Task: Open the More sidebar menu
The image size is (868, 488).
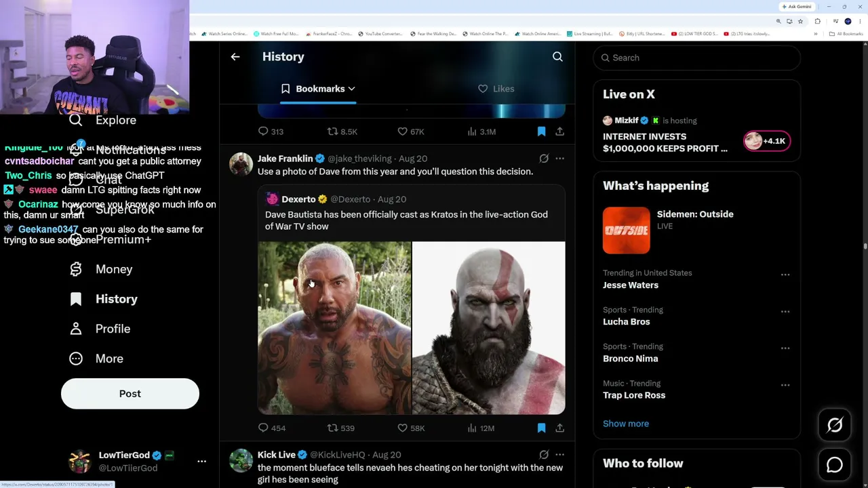Action: pyautogui.click(x=96, y=359)
